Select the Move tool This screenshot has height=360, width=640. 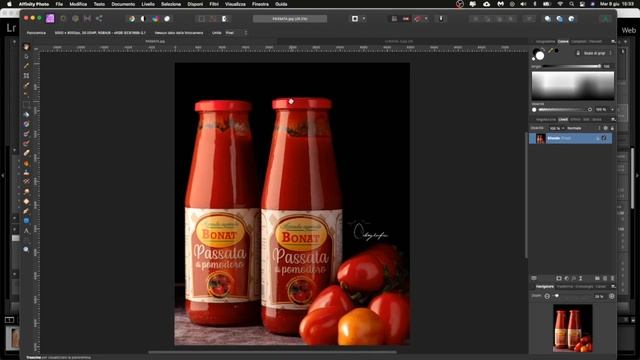(27, 56)
